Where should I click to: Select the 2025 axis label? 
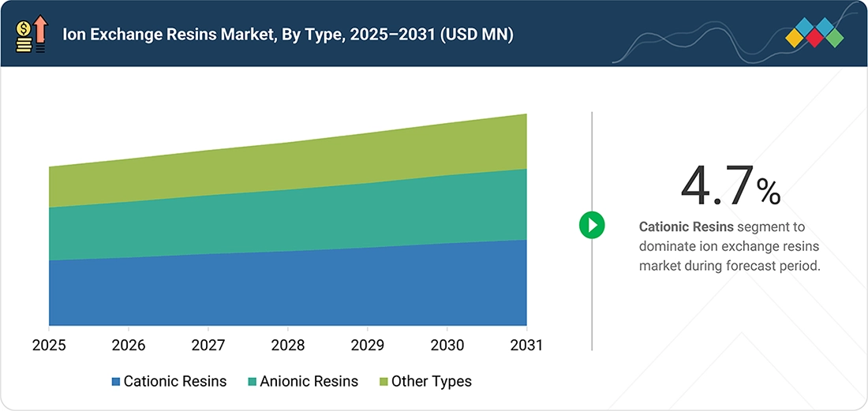click(x=49, y=346)
